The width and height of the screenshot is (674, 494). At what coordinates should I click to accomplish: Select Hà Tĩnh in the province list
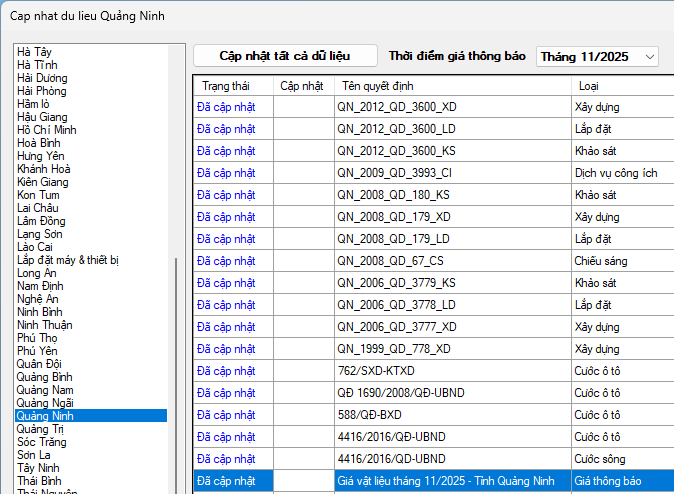pos(36,65)
